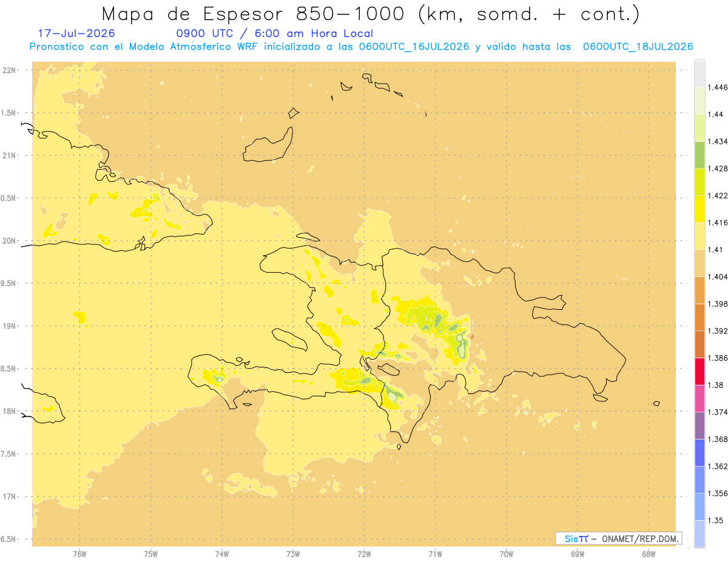728x562 pixels.
Task: Click the colorbar value '1.356'
Action: click(x=719, y=493)
